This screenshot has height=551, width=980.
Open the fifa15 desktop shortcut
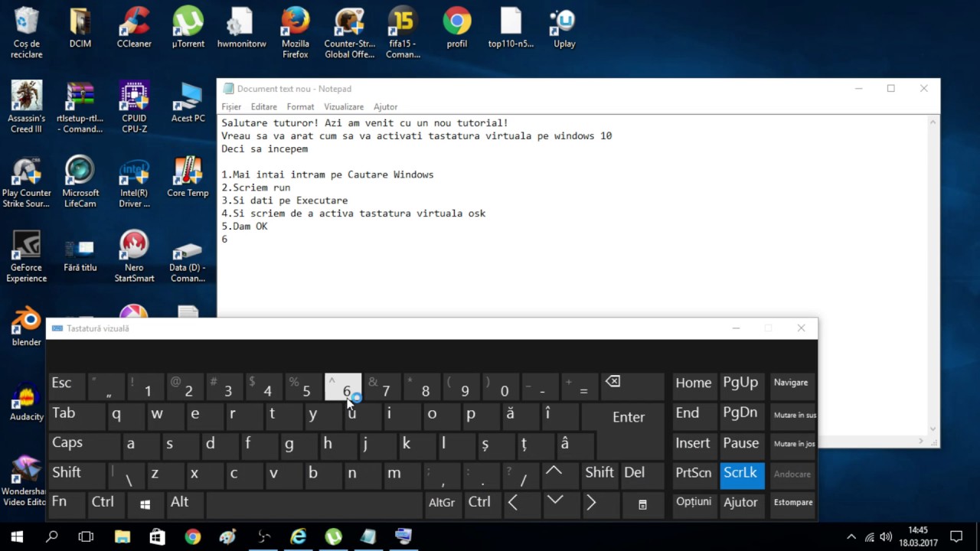click(402, 33)
